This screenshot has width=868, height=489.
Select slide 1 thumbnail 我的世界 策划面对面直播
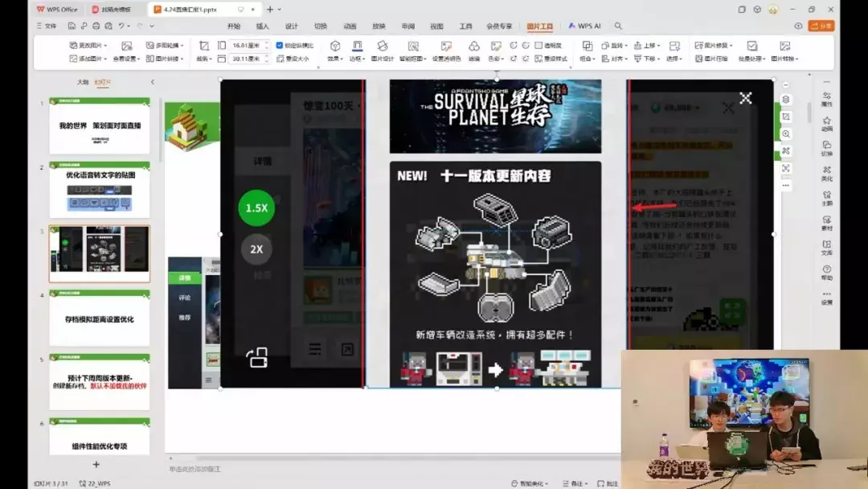100,125
